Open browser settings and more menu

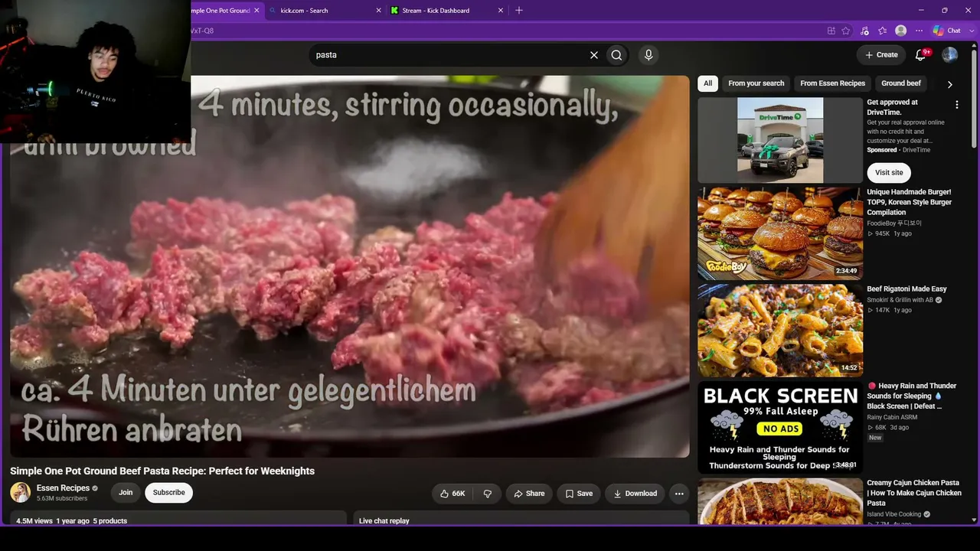point(919,31)
